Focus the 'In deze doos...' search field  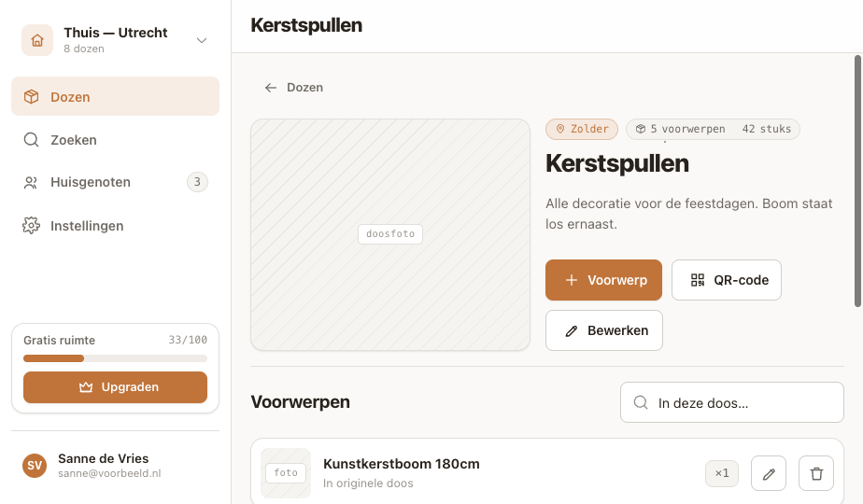point(732,403)
